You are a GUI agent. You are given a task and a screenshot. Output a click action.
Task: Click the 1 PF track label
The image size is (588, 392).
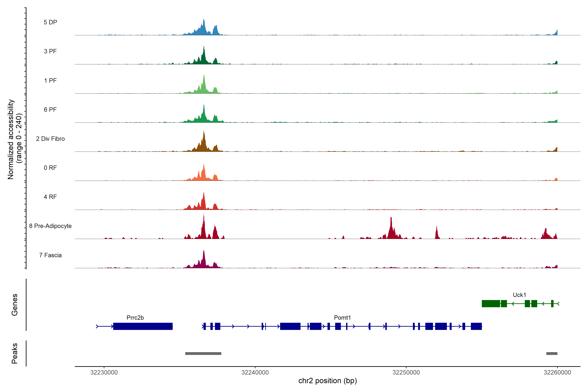click(50, 81)
